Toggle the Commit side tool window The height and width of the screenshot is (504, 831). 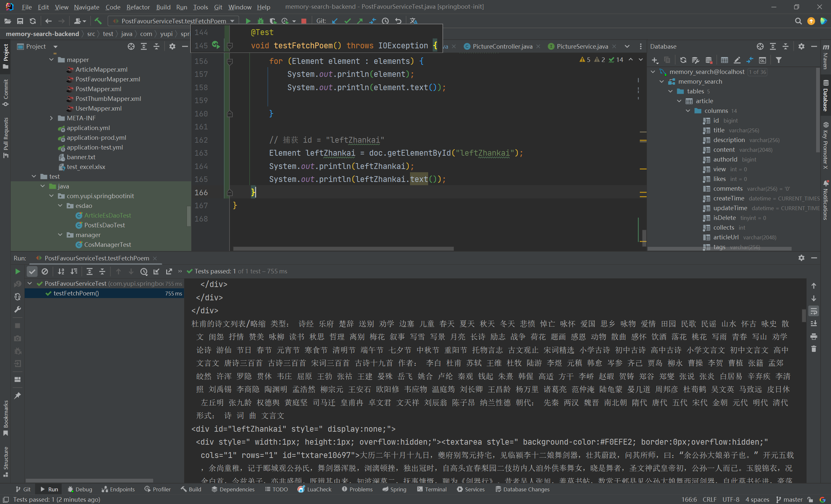(6, 93)
